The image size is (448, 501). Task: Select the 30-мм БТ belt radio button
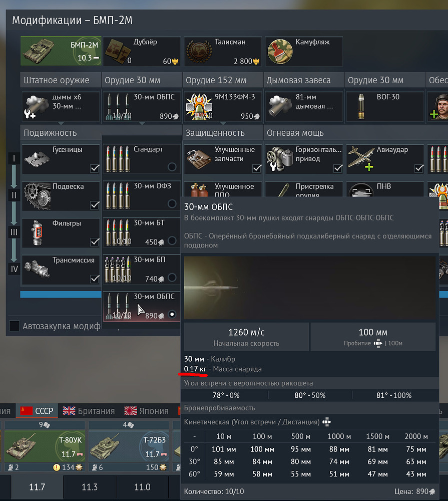coord(172,240)
